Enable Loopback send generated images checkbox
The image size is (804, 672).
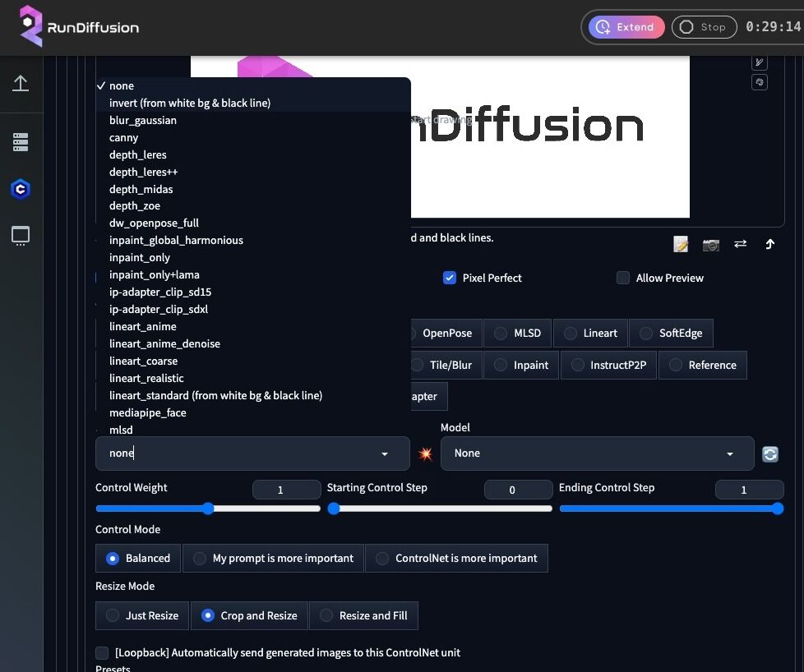102,652
